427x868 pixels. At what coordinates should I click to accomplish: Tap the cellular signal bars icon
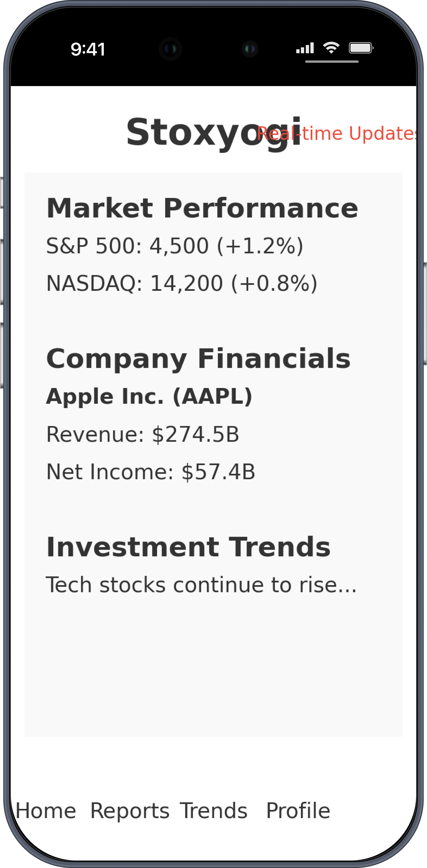305,48
